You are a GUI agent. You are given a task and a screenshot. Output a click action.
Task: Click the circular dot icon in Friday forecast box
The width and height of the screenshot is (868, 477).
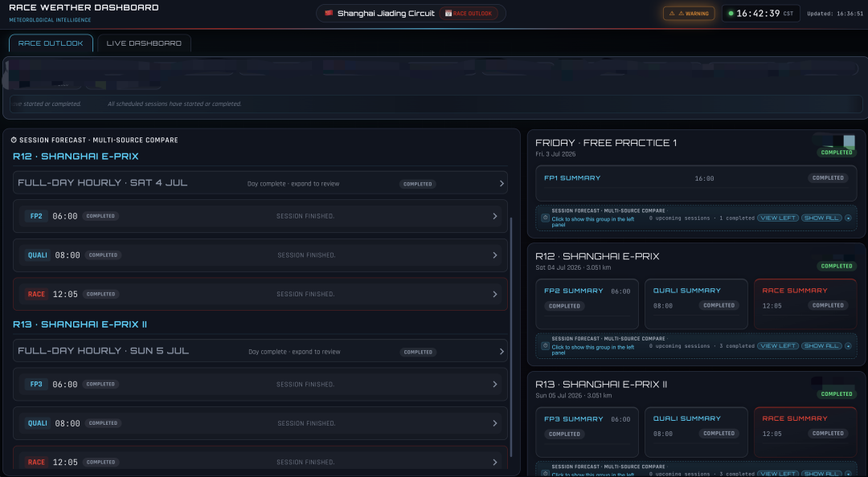848,218
